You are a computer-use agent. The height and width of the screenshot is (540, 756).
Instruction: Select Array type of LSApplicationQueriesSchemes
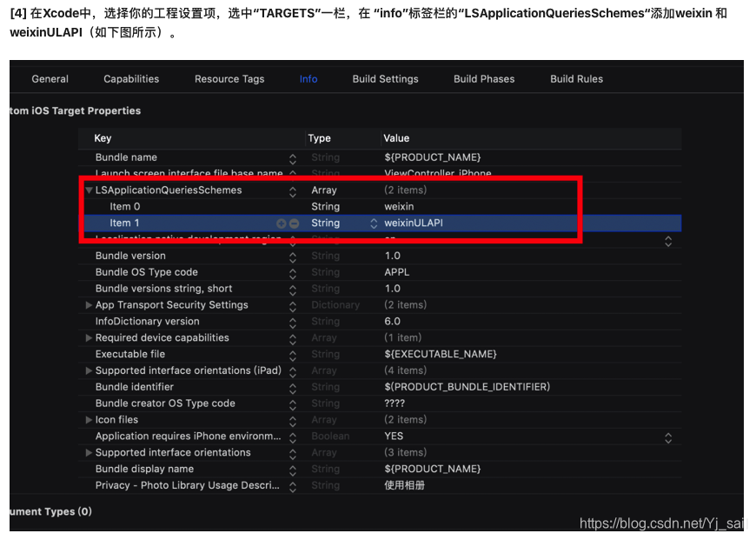324,190
